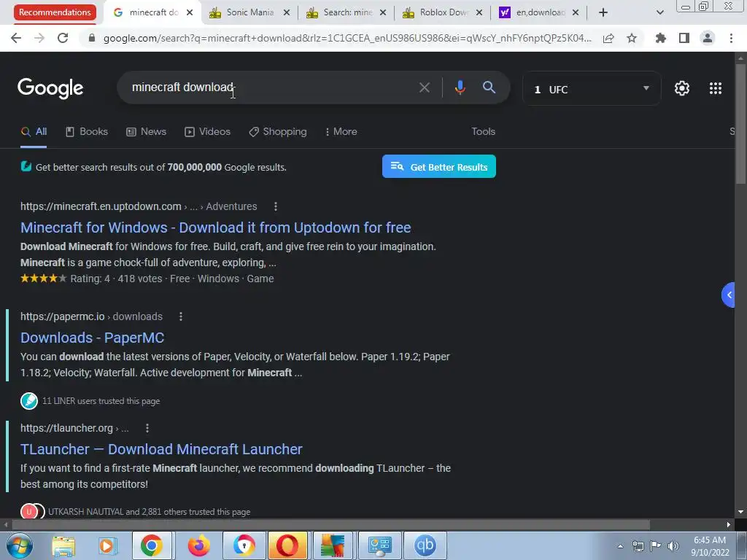
Task: Switch to the Search: mine tab
Action: coord(347,12)
